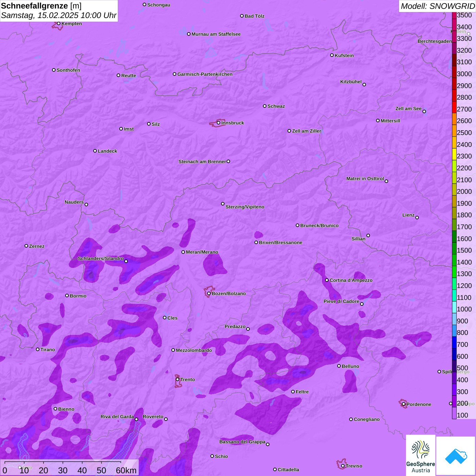Select the 2700 red legend swatch

(x=454, y=107)
